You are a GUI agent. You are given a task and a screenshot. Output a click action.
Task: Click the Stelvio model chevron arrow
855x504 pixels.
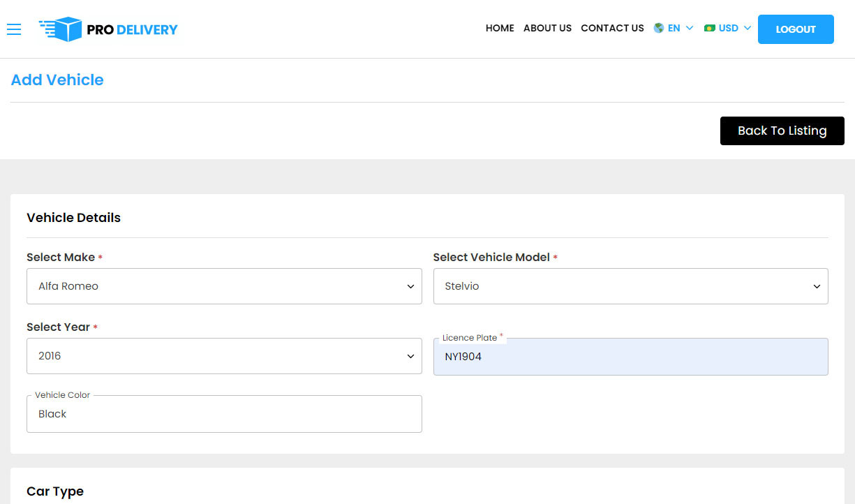click(816, 286)
